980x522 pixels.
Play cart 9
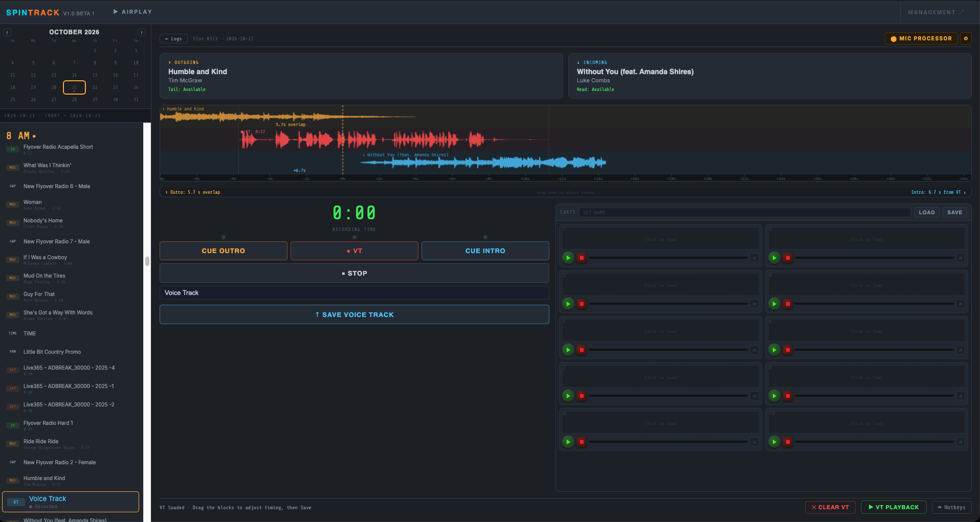point(568,442)
